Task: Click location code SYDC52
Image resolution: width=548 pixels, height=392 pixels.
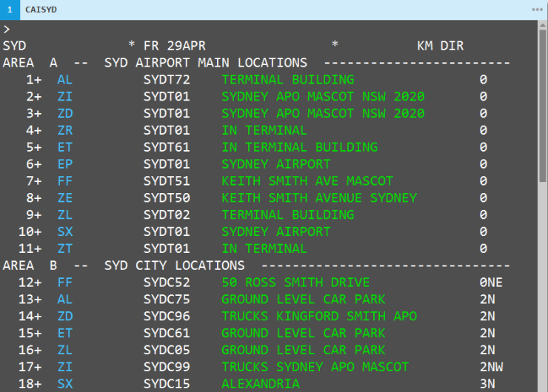Action: tap(167, 283)
